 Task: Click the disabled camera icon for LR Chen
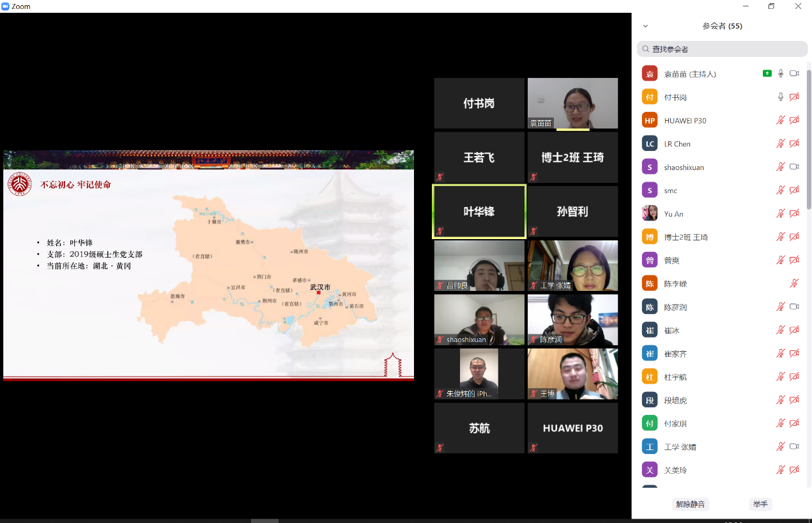(x=794, y=144)
